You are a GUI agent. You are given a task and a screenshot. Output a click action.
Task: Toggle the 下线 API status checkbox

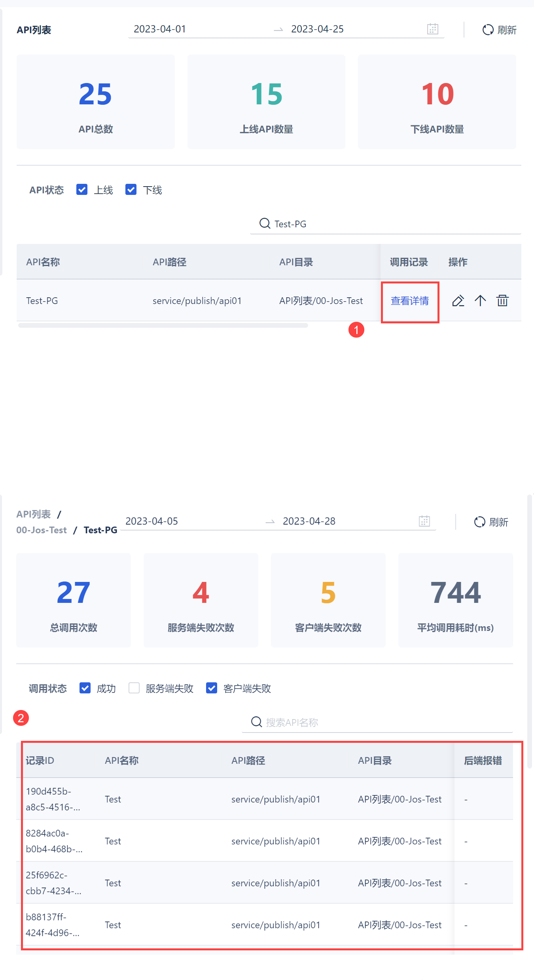[131, 190]
